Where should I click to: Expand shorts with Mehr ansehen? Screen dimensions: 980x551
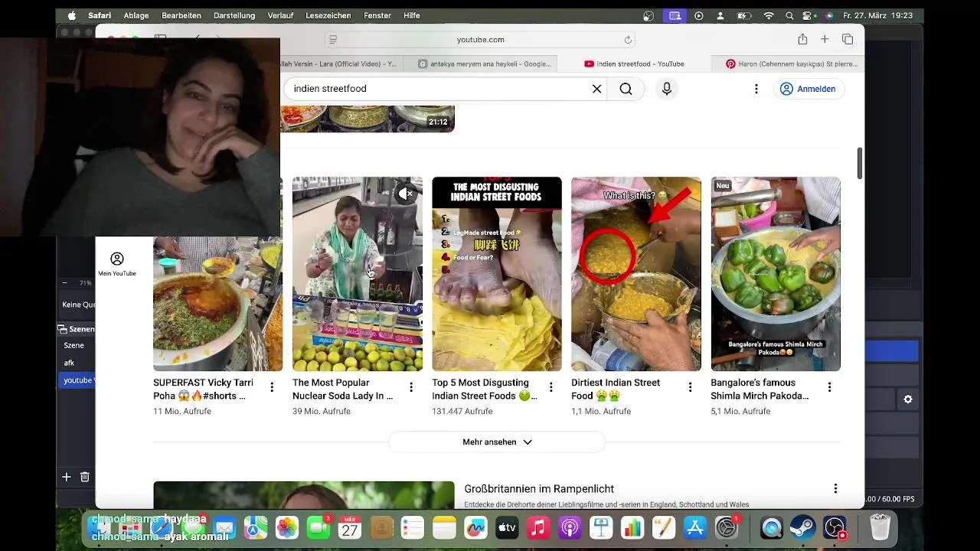(497, 442)
